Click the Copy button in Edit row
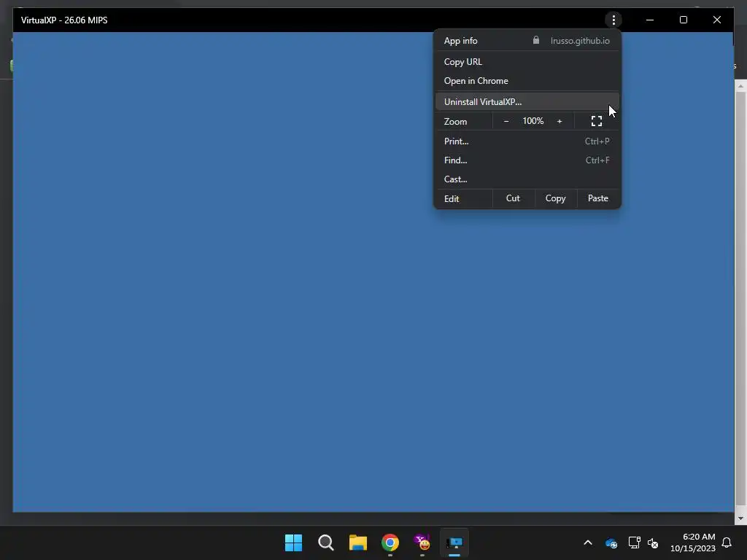Screen dimensions: 747x560 pyautogui.click(x=555, y=198)
